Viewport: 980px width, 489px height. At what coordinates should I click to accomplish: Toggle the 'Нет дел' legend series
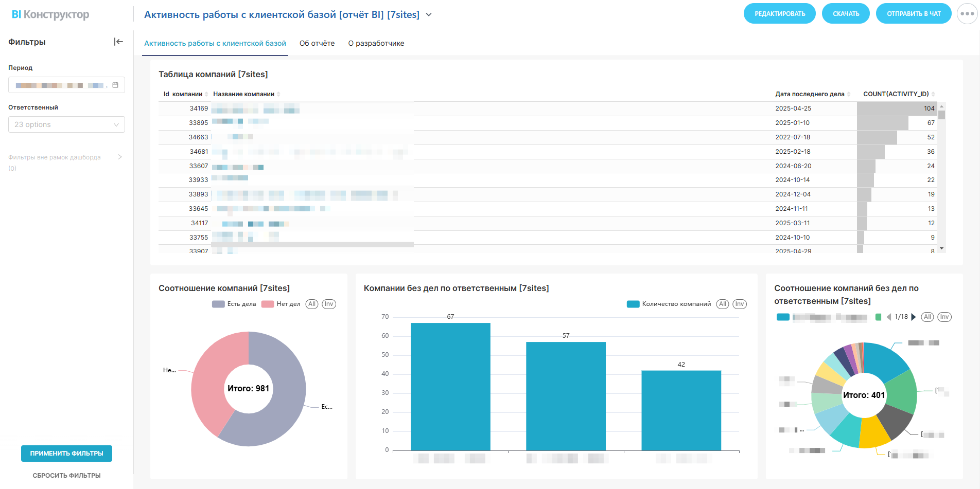coord(281,304)
